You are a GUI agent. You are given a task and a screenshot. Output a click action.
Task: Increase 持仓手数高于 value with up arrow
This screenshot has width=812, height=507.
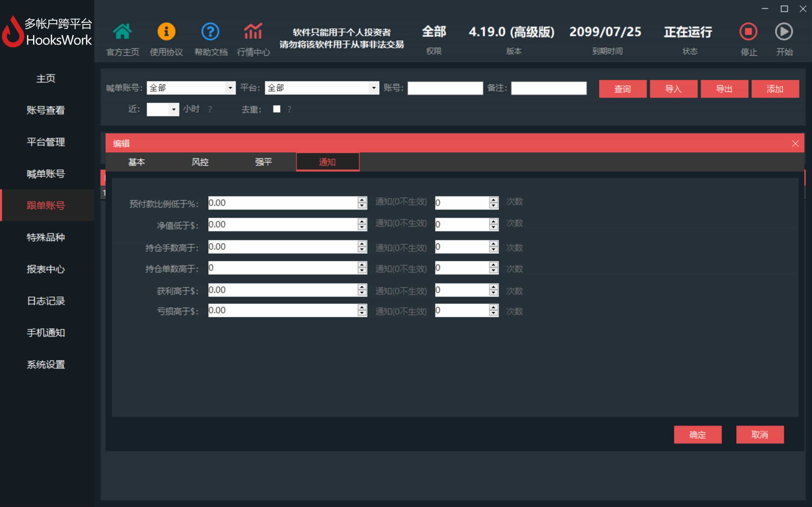(362, 244)
